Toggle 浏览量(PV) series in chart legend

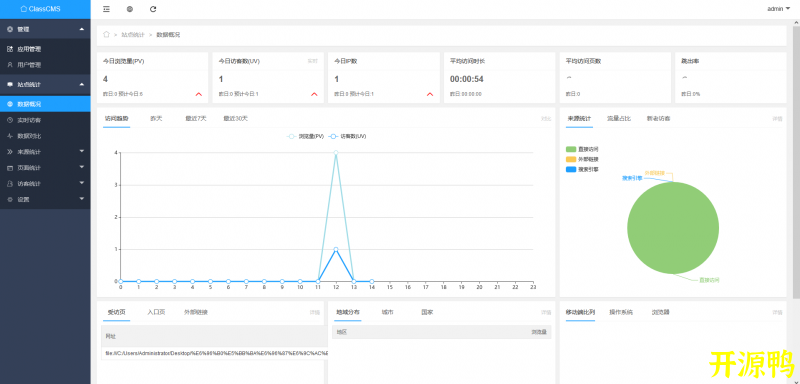[x=305, y=137]
